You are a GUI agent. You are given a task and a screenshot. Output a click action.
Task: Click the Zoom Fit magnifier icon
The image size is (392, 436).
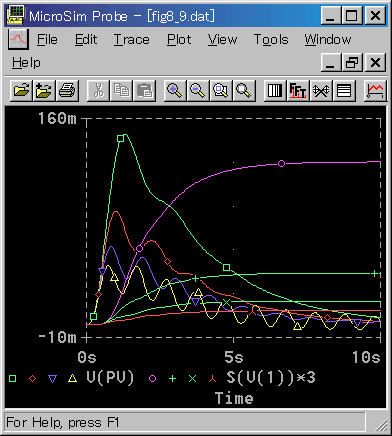pos(244,90)
